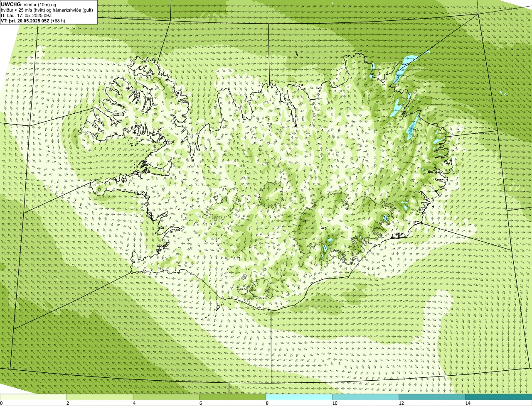This screenshot has height=406, width=532.
Task: Pick the 12–14 m/s teal legend swatch
Action: click(432, 397)
